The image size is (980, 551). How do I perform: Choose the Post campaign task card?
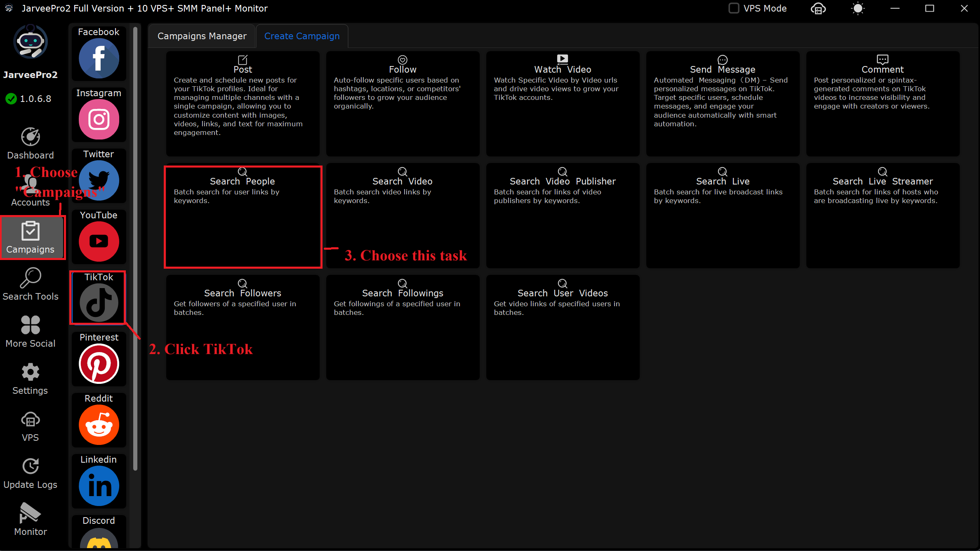click(x=243, y=104)
